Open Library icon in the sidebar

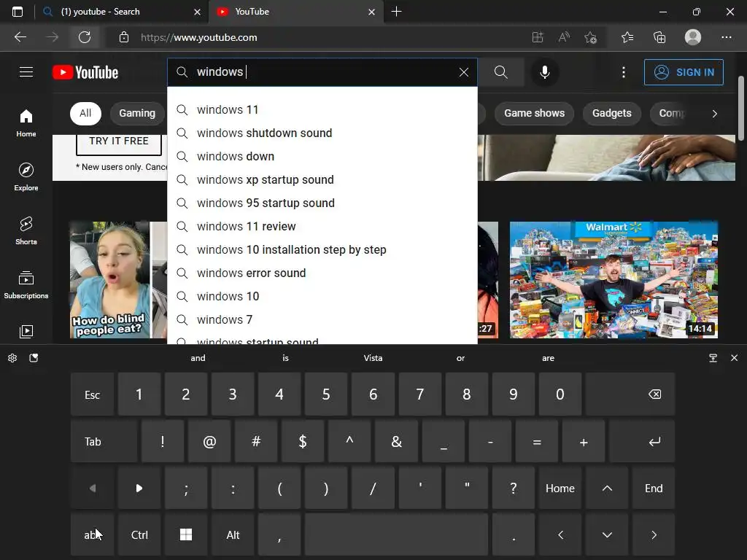coord(26,331)
